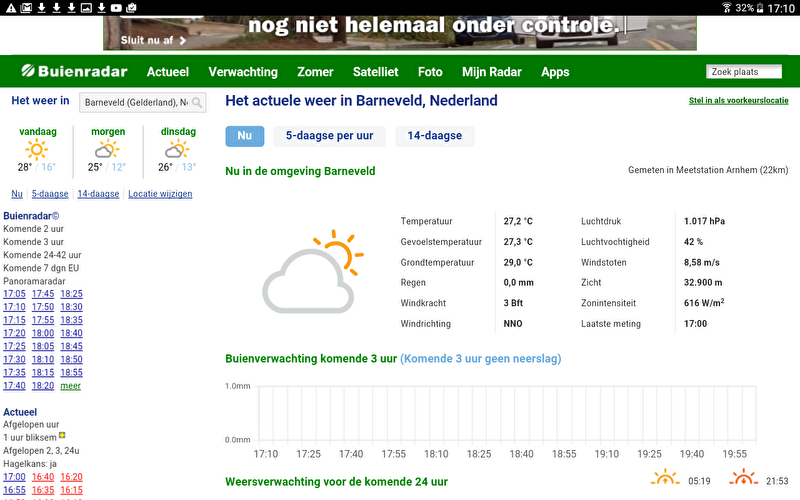
Task: Click the Barneveld location input field
Action: click(x=142, y=103)
